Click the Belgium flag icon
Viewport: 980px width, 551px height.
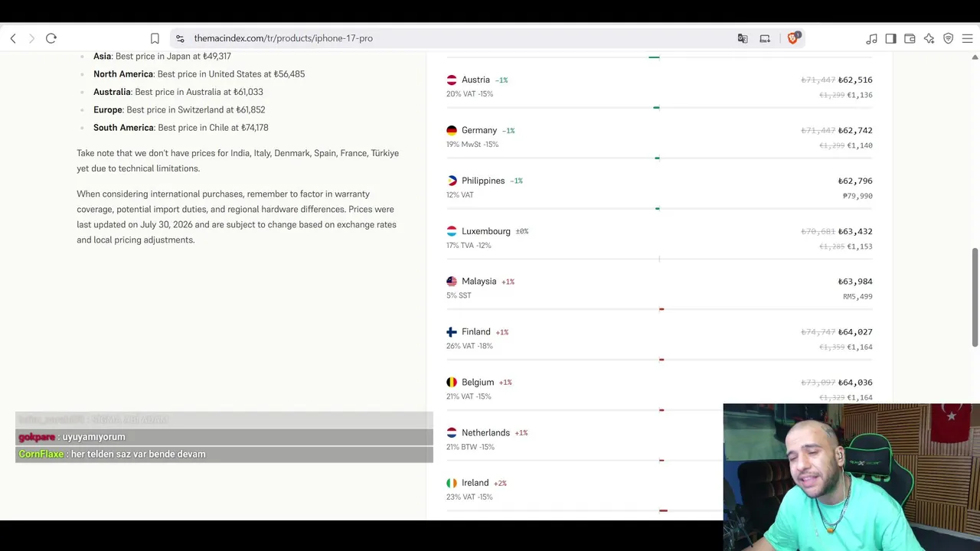(x=452, y=382)
